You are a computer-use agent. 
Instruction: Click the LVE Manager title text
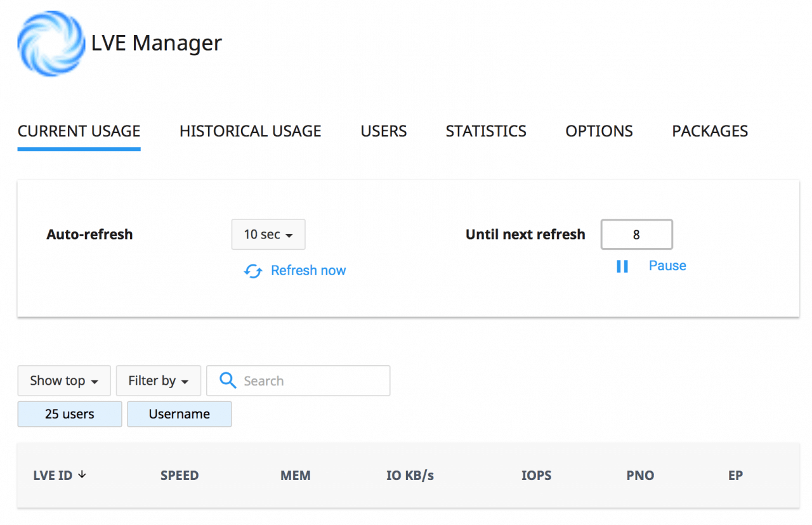coord(157,42)
